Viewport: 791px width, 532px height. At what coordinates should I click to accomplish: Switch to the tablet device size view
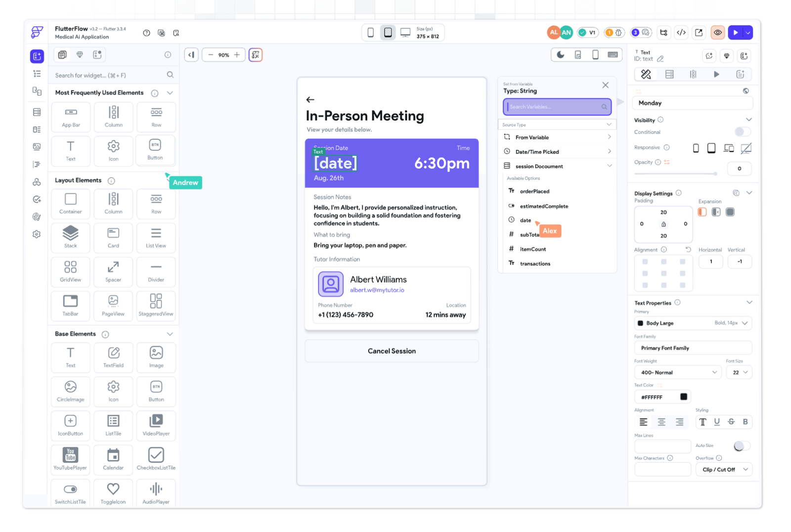(388, 32)
